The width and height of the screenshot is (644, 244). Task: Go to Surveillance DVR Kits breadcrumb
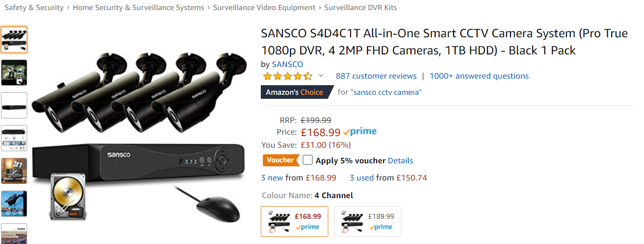[361, 8]
